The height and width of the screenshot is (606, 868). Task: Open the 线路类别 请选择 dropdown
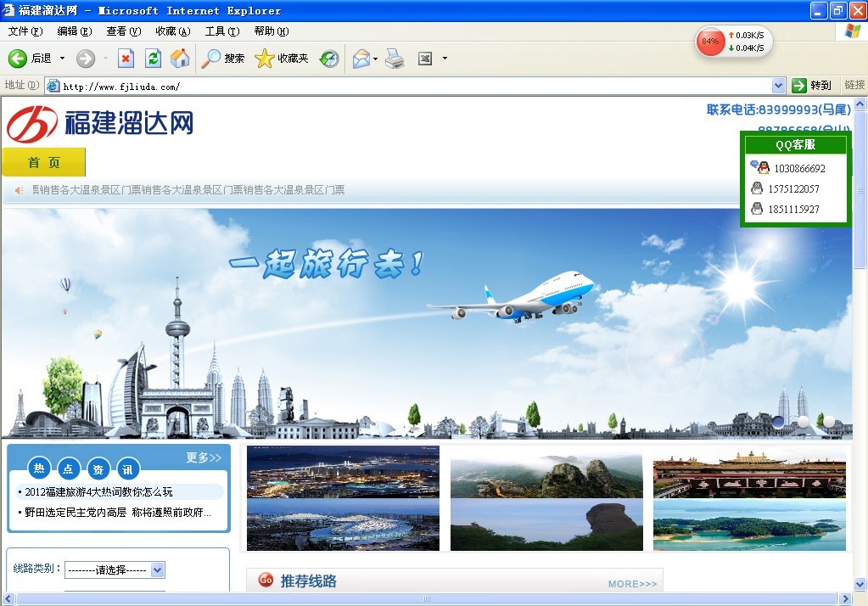pos(115,570)
